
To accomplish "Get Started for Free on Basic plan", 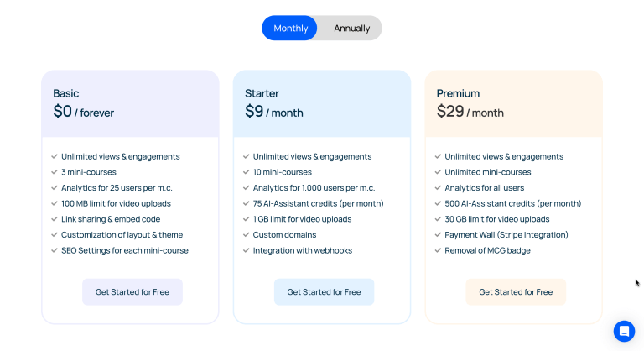I will [132, 292].
